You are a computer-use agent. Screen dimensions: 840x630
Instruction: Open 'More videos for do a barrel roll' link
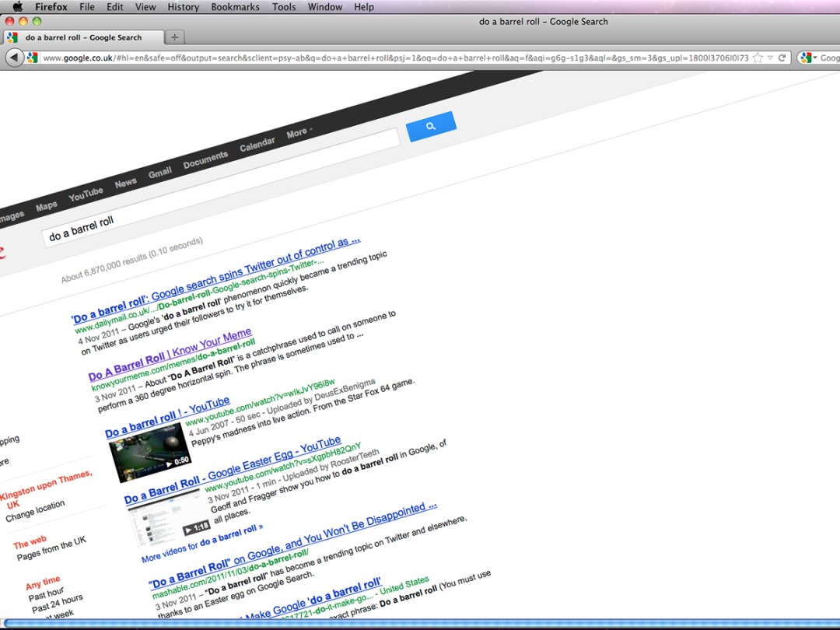tap(202, 543)
